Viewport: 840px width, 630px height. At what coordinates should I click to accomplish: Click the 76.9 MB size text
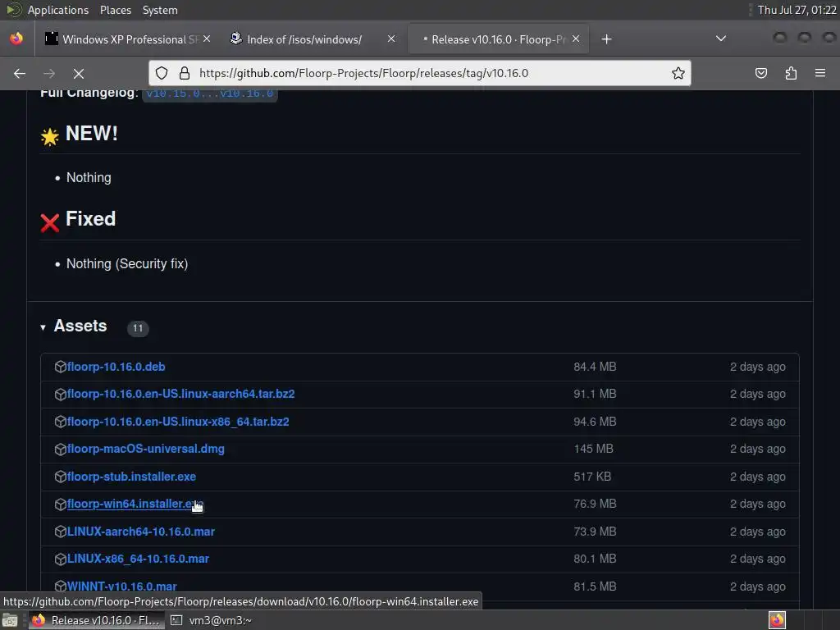[x=595, y=504]
